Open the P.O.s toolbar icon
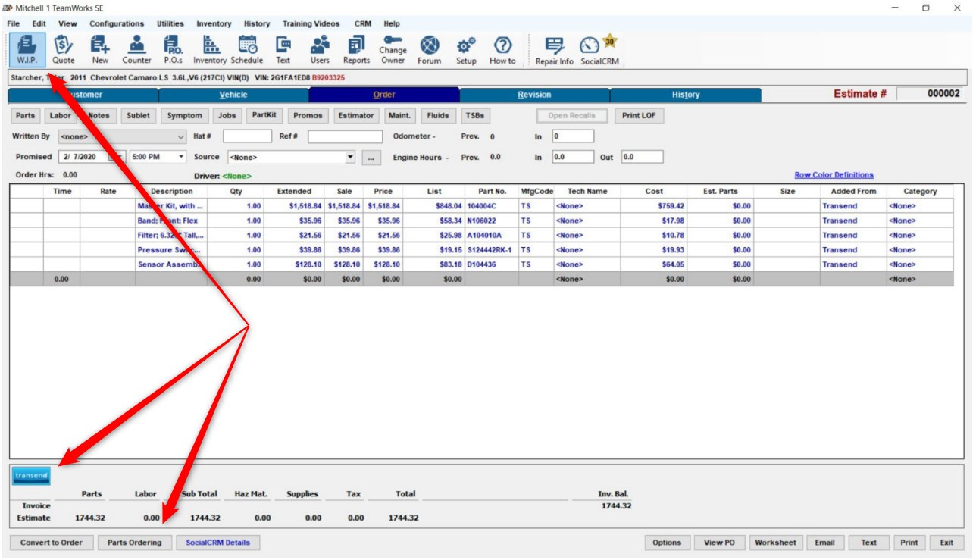The height and width of the screenshot is (560, 976). click(174, 49)
